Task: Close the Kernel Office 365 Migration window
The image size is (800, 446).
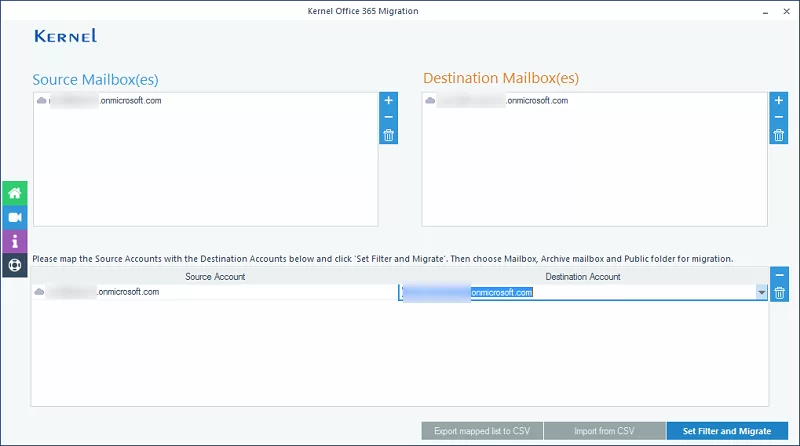Action: tap(786, 11)
